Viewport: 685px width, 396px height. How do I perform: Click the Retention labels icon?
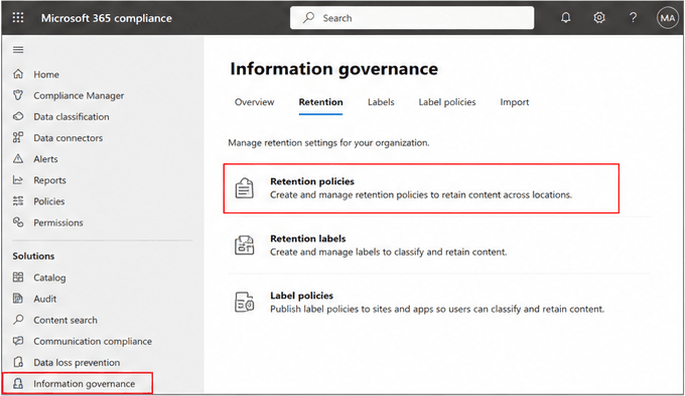point(244,245)
